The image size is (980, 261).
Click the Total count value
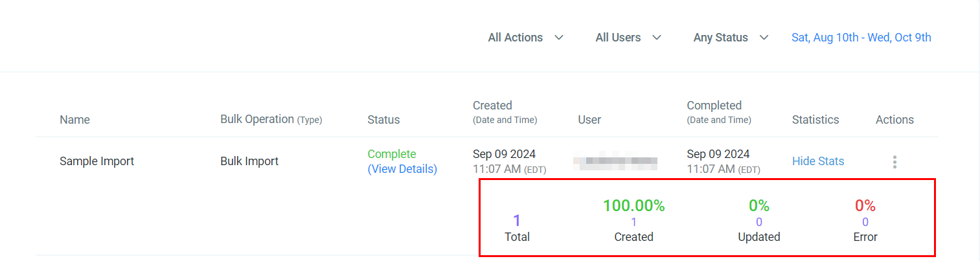click(x=517, y=220)
